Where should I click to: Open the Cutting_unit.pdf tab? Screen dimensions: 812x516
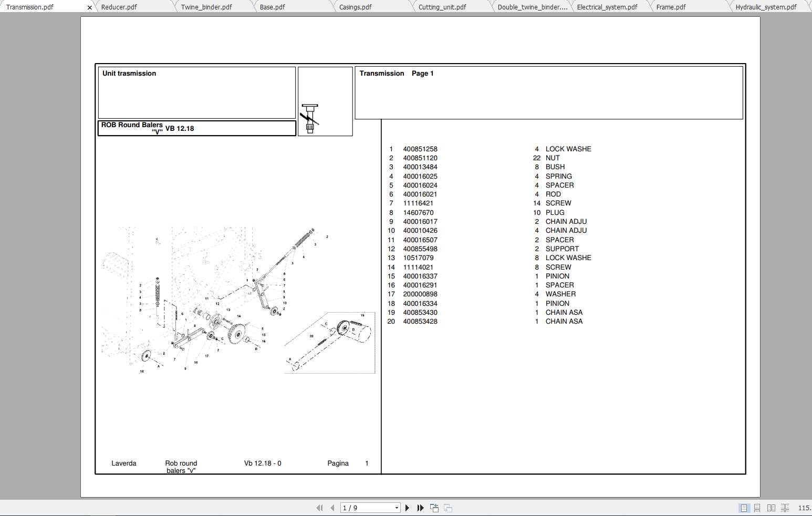[442, 7]
